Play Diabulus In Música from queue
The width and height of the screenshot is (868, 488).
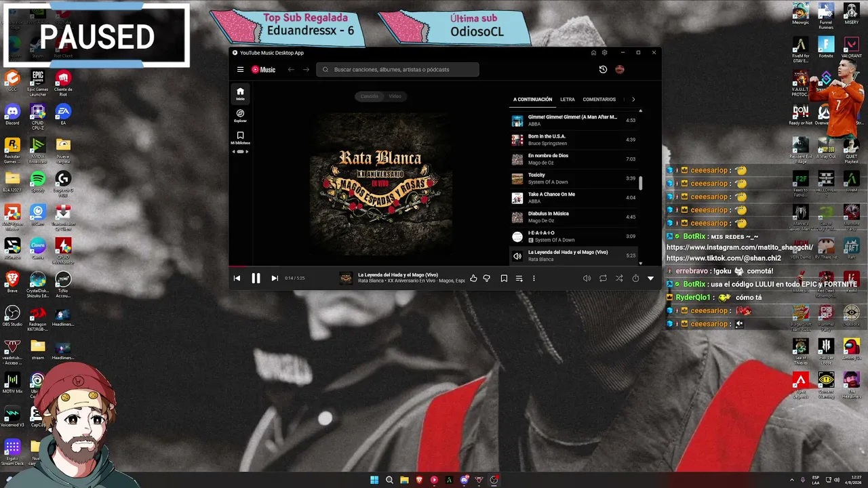point(574,217)
